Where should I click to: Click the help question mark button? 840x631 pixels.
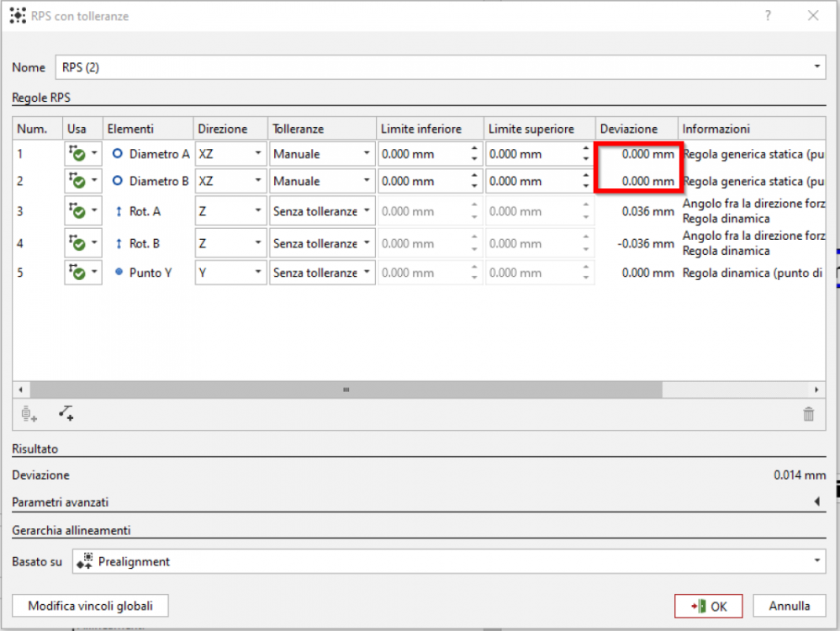pyautogui.click(x=767, y=16)
